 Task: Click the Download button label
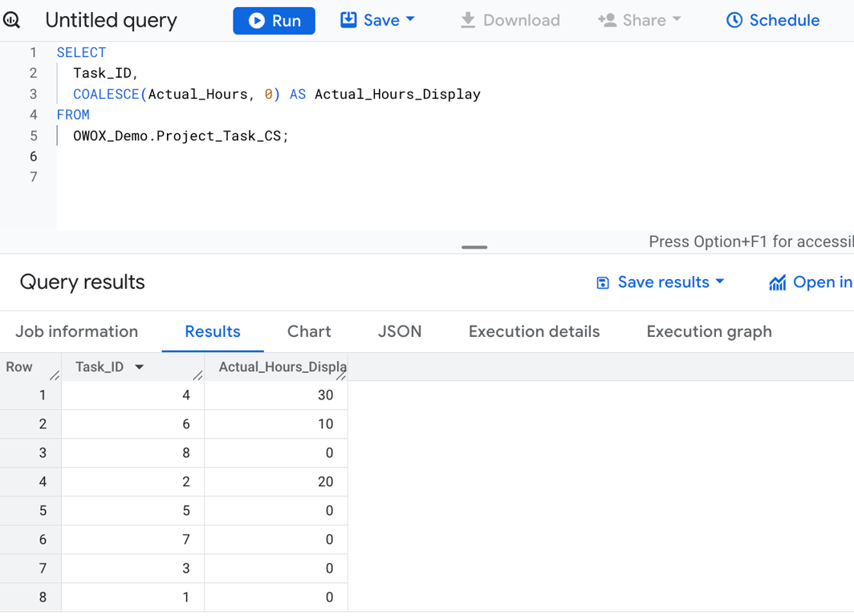pos(521,20)
